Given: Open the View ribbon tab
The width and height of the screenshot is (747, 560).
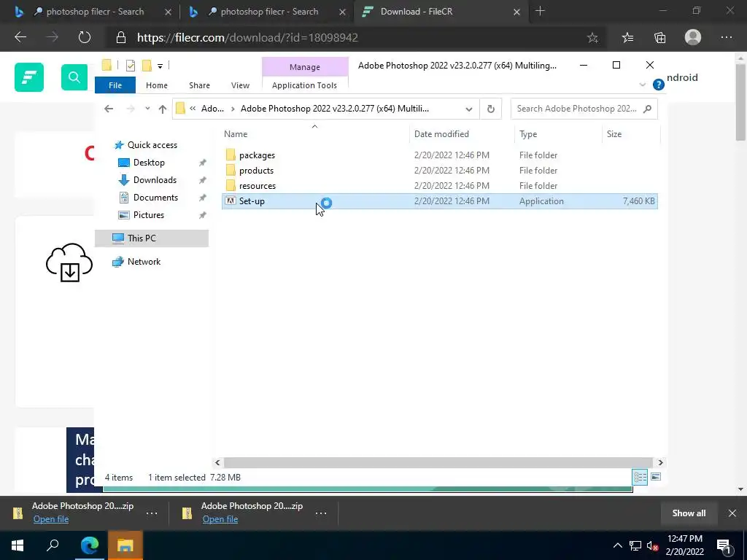Looking at the screenshot, I should (x=240, y=85).
